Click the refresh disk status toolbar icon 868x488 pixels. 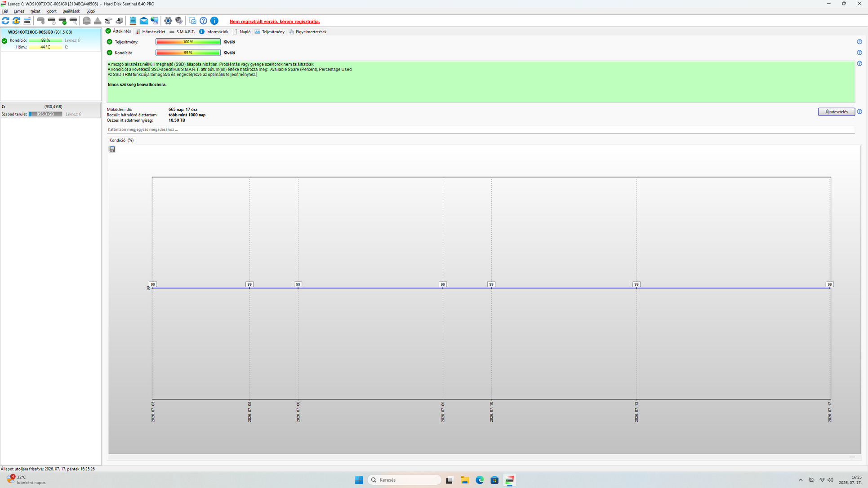pos(5,21)
